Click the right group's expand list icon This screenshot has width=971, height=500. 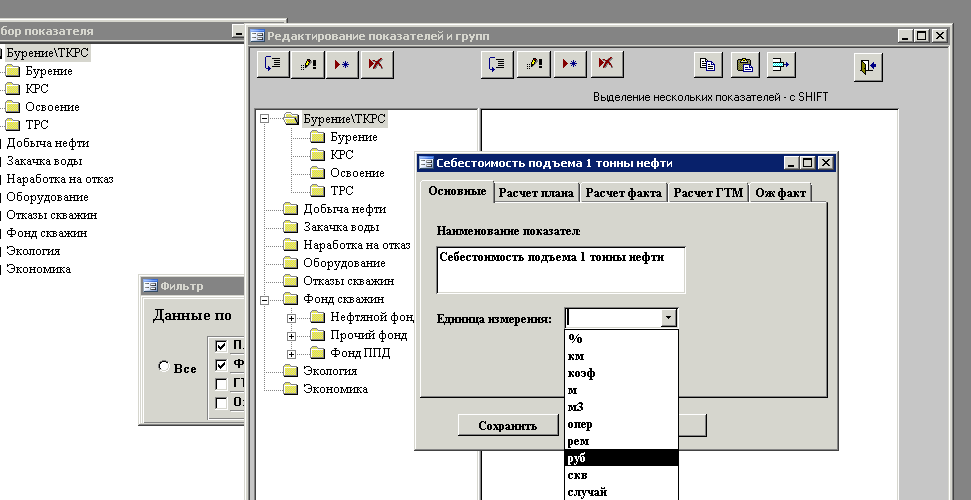tap(497, 64)
